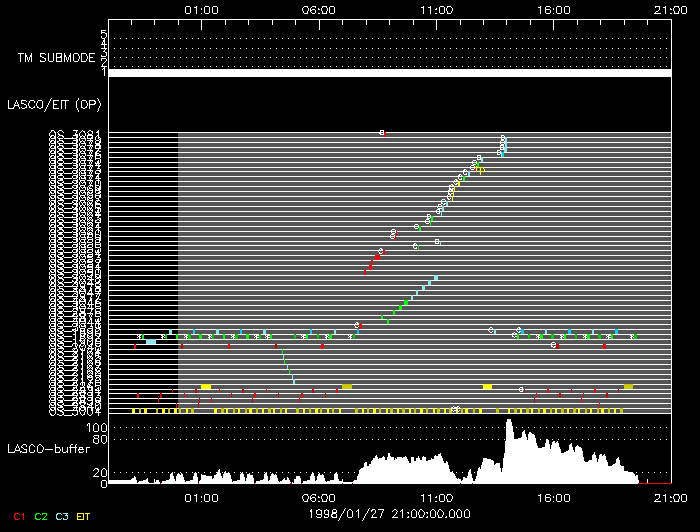Click the white TM submode 1 bar

coord(390,73)
